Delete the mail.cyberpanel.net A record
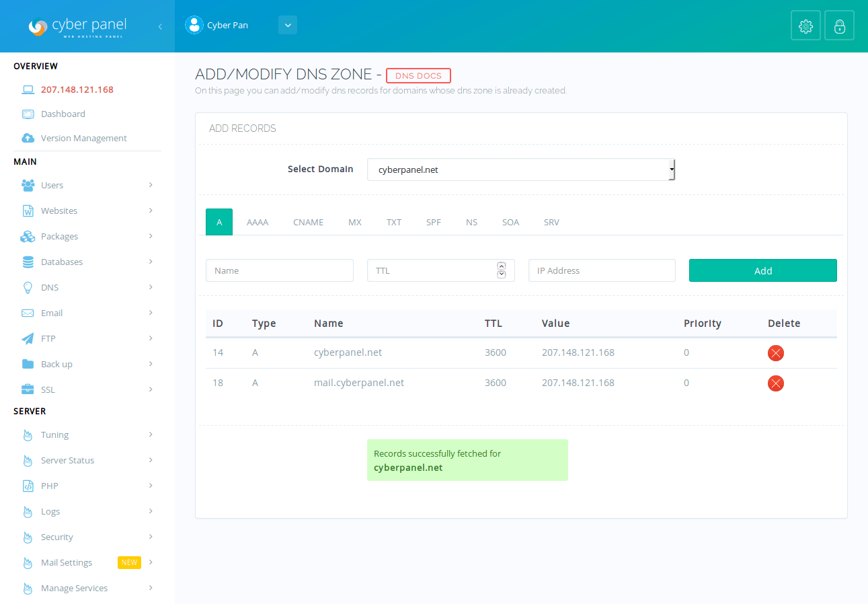868x604 pixels. (776, 383)
